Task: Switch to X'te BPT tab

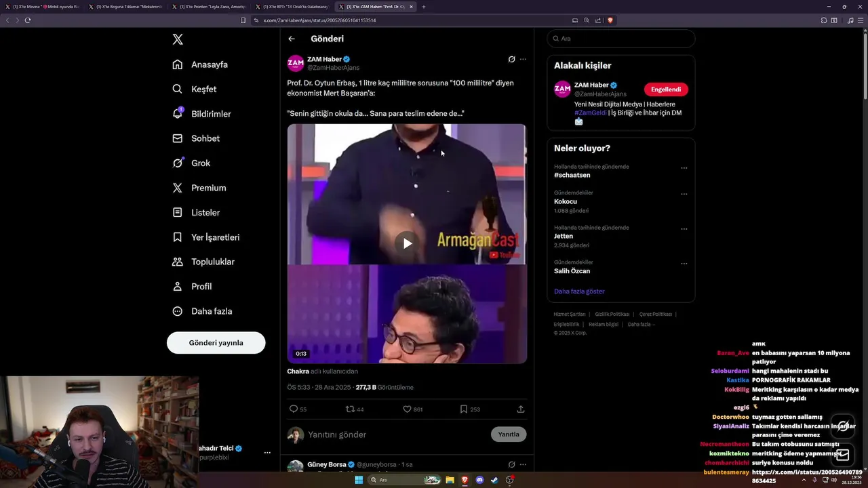Action: [x=294, y=7]
